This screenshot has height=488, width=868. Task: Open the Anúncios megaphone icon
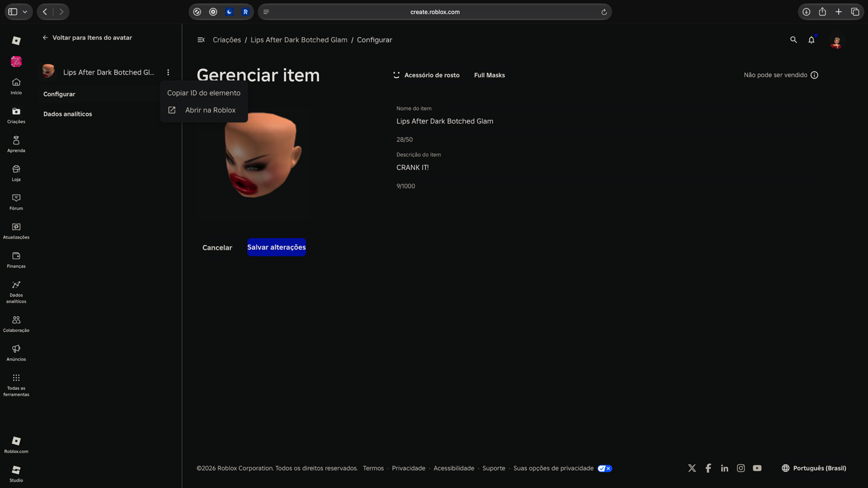point(16,352)
